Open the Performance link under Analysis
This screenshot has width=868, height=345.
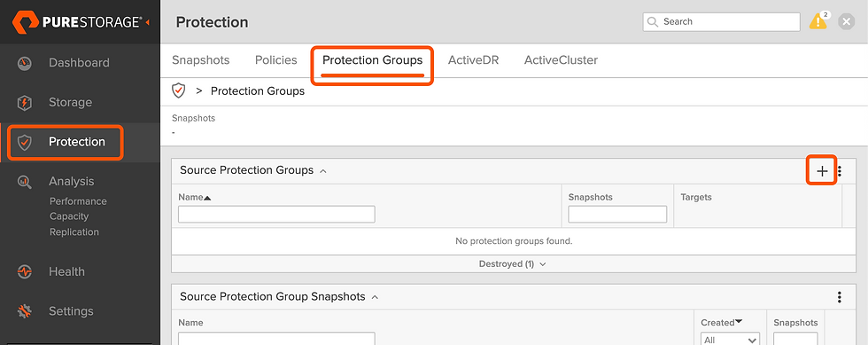coord(78,201)
